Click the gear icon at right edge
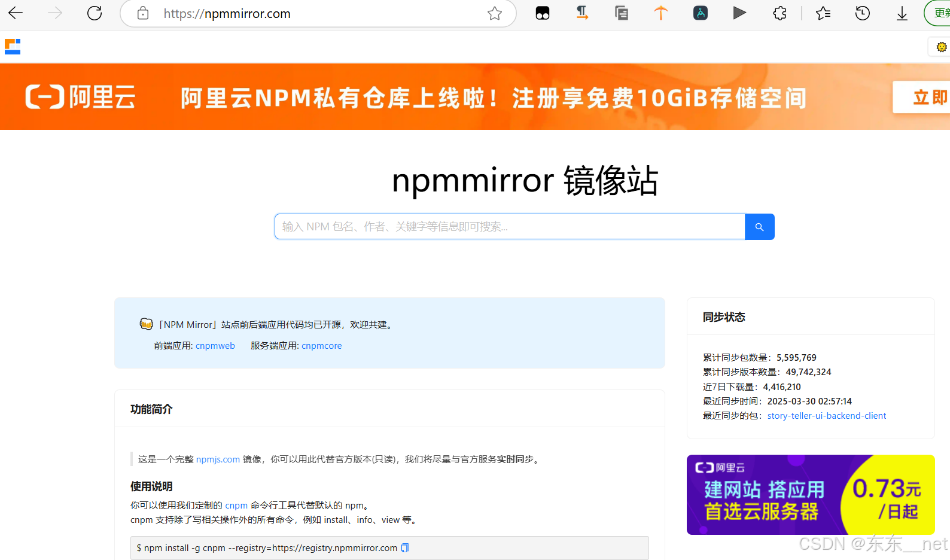 942,47
